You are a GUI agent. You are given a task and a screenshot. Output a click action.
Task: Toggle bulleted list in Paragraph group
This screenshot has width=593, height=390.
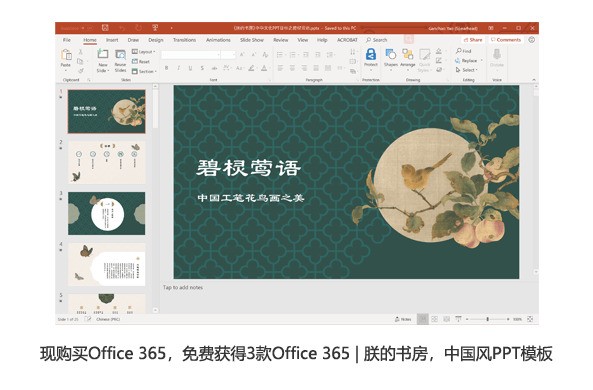tap(281, 55)
